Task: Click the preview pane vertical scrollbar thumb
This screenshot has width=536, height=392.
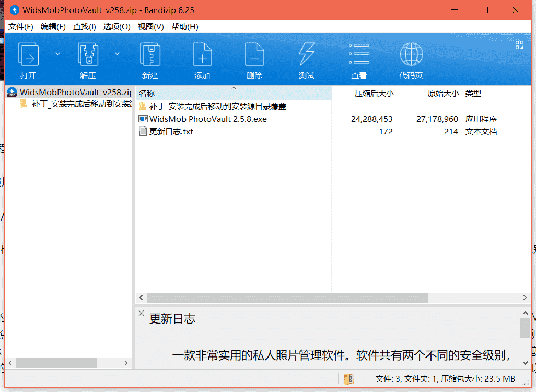Action: [525, 328]
